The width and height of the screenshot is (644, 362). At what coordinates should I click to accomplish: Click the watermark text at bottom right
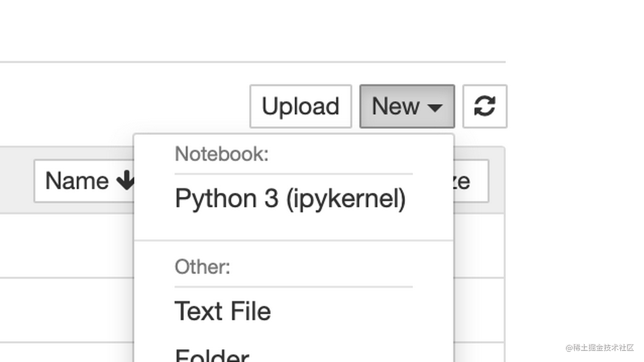tap(600, 348)
